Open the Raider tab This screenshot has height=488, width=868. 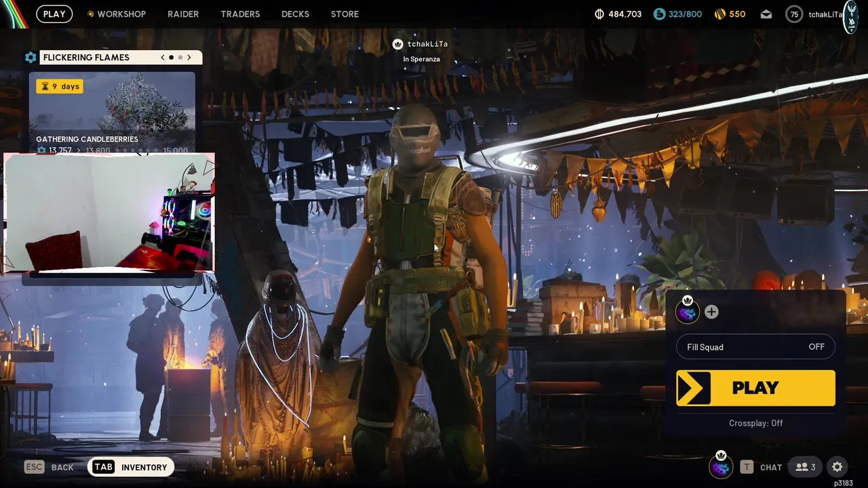[x=183, y=14]
